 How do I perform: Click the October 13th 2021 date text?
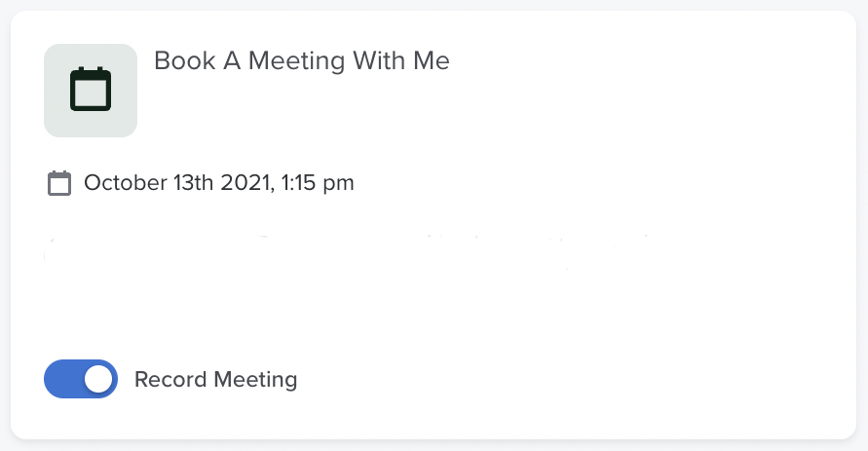pyautogui.click(x=218, y=182)
